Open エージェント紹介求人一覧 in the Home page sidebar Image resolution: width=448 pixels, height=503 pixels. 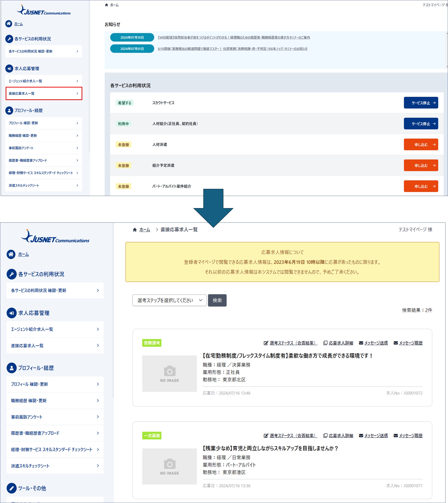click(44, 81)
